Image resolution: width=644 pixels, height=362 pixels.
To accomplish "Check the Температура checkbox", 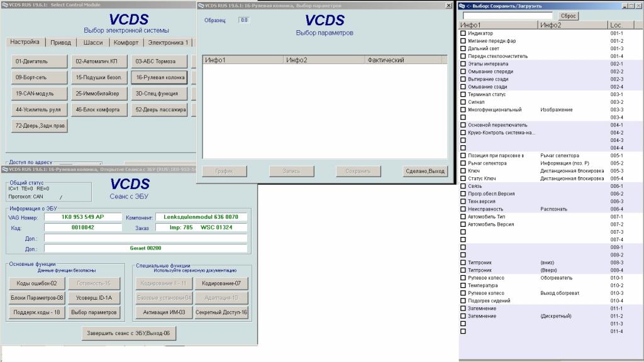I will click(x=463, y=286).
